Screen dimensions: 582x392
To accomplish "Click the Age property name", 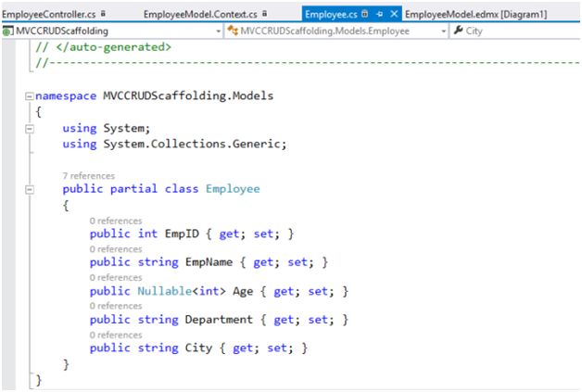I will pos(243,291).
